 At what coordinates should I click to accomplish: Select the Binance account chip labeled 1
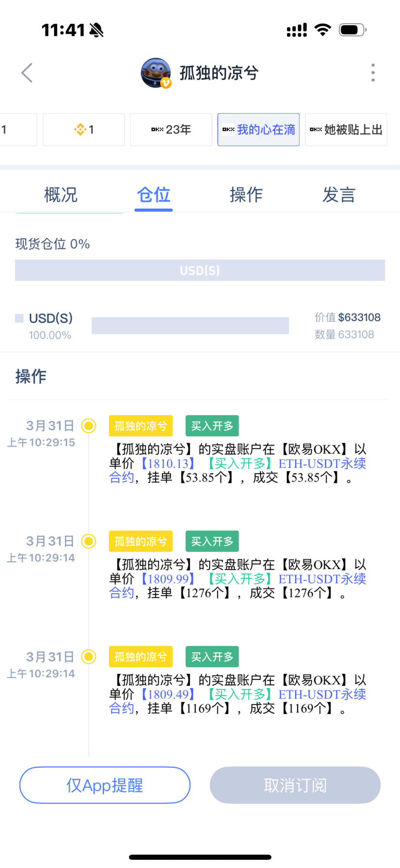tap(84, 130)
